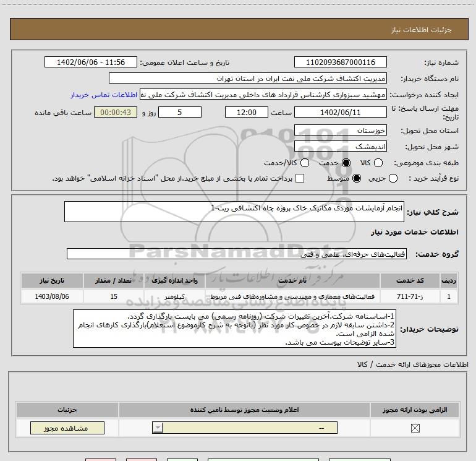Select the جزیی purchase type radio
The height and width of the screenshot is (461, 476).
(x=393, y=178)
